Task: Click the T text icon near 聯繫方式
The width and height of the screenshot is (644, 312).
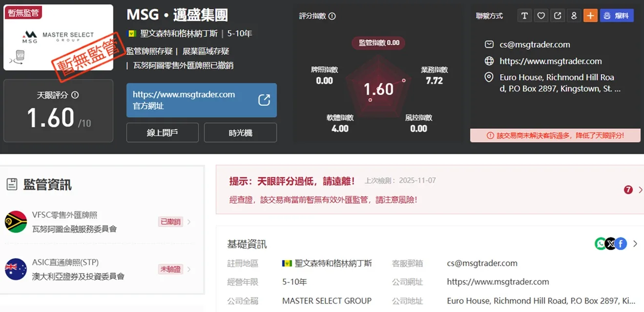Action: 524,16
